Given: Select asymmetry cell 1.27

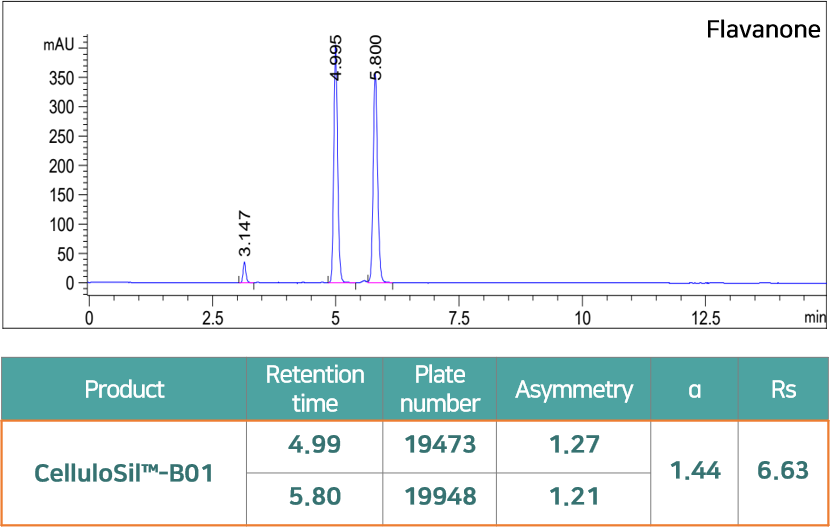Looking at the screenshot, I should click(x=574, y=446).
